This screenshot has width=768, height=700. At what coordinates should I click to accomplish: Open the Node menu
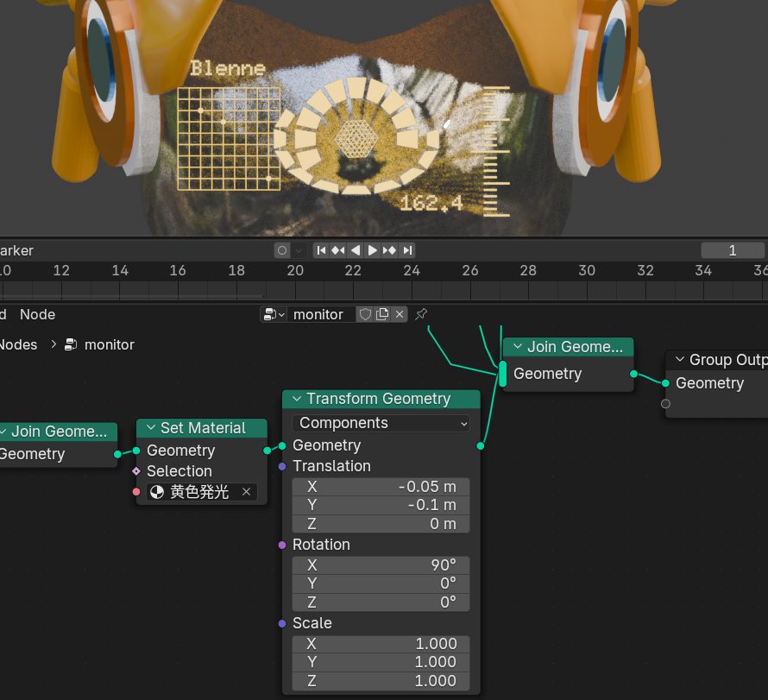(x=37, y=314)
